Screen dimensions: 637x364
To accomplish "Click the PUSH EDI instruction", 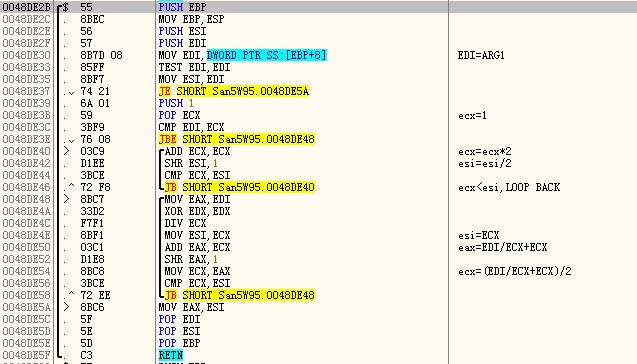I will [182, 43].
